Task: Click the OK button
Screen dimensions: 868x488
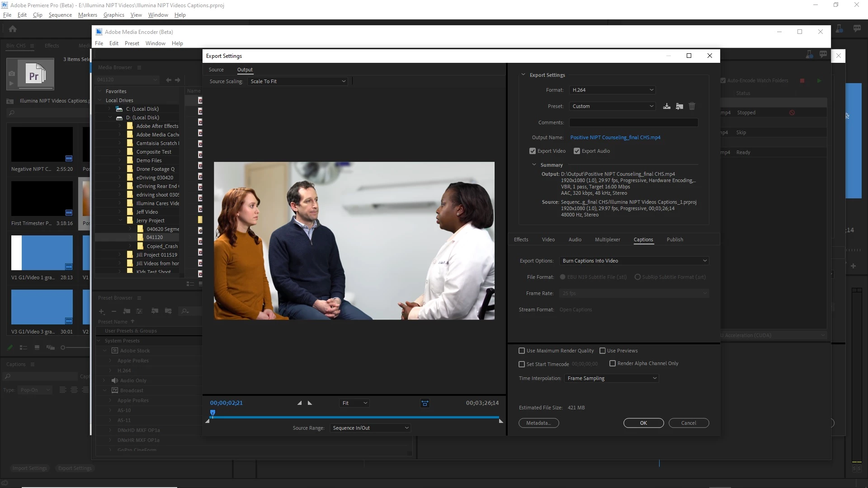Action: [643, 423]
